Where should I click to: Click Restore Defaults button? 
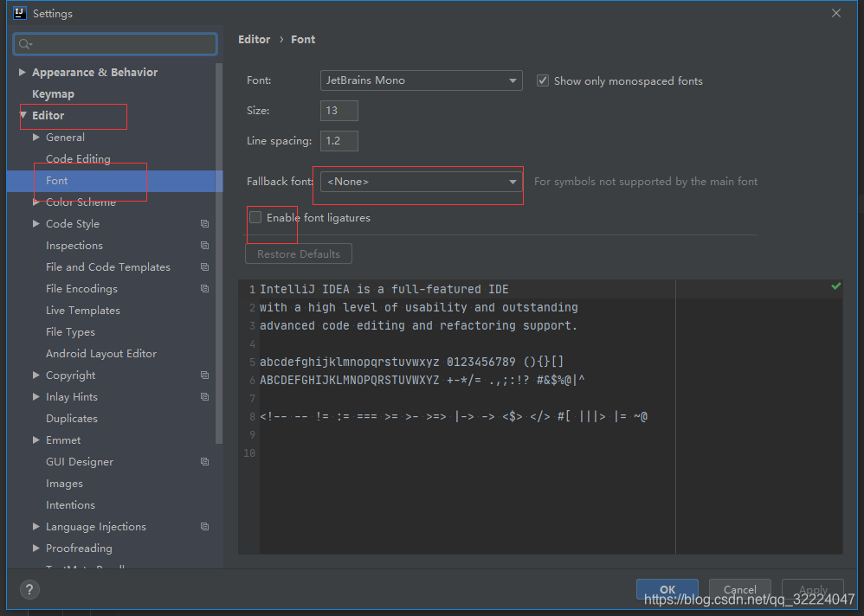(x=299, y=253)
